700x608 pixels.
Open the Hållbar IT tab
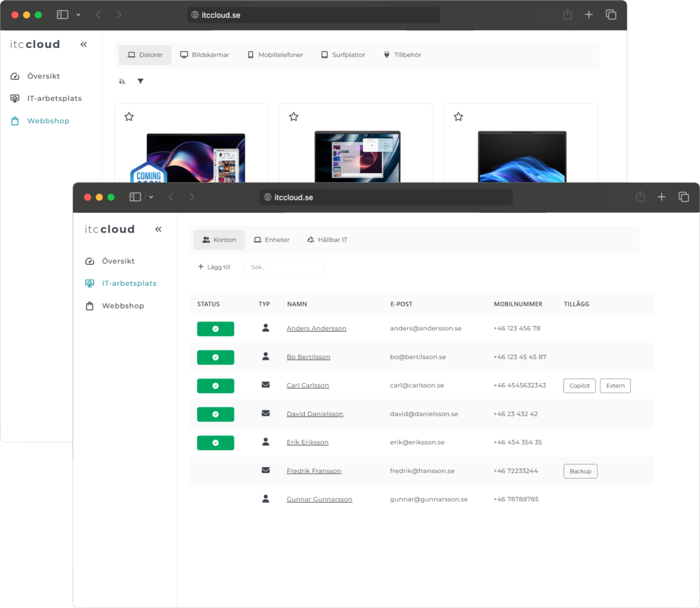pyautogui.click(x=327, y=240)
